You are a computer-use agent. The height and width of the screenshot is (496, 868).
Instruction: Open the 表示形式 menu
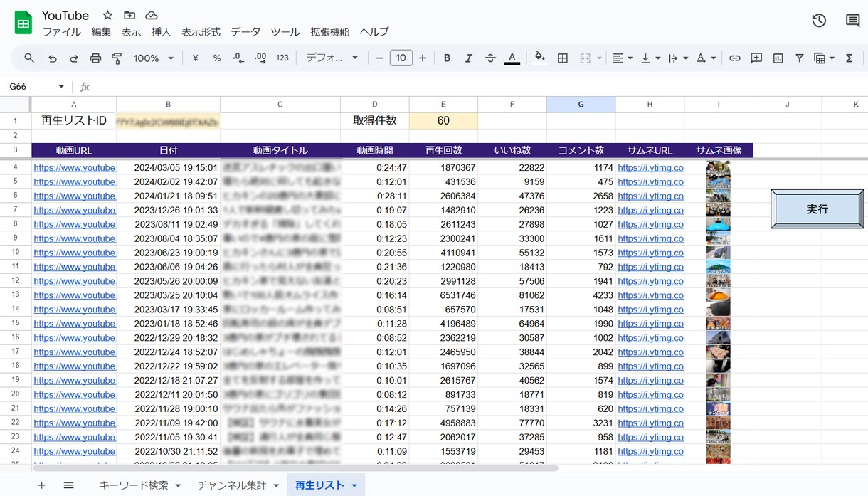coord(201,32)
